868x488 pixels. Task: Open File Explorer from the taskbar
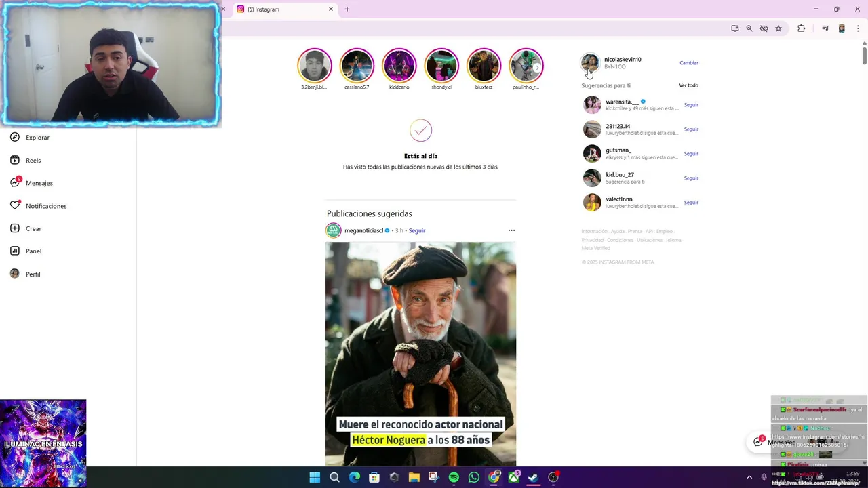pos(414,477)
